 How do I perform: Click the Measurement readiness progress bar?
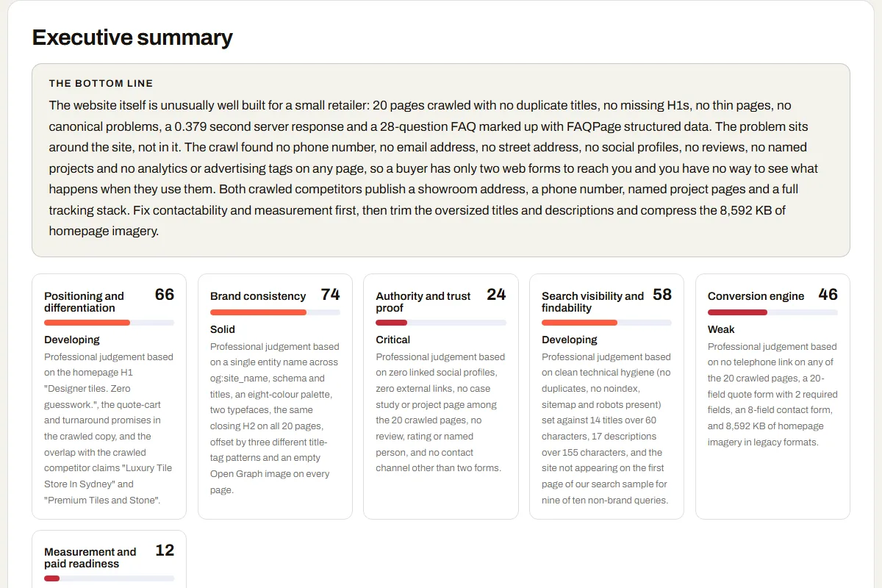tap(109, 578)
